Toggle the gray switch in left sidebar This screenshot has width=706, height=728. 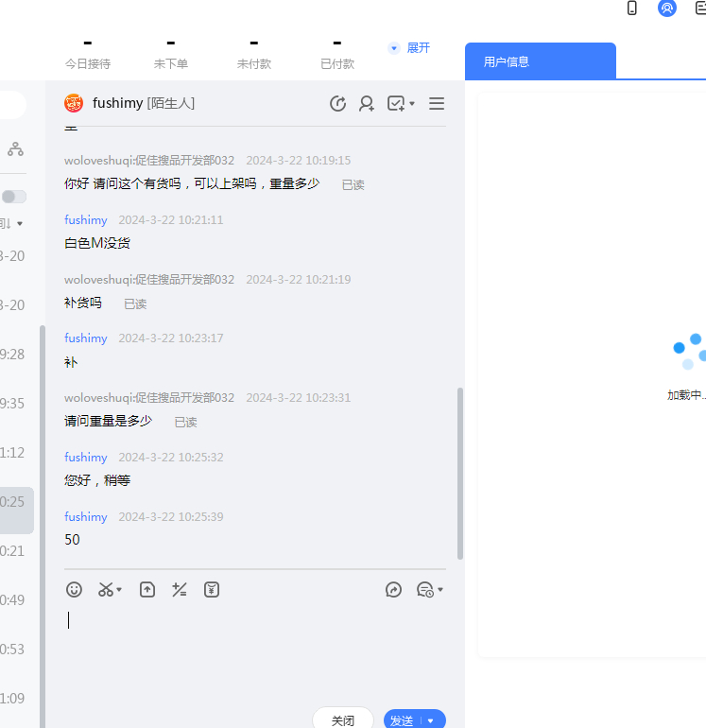click(x=14, y=197)
